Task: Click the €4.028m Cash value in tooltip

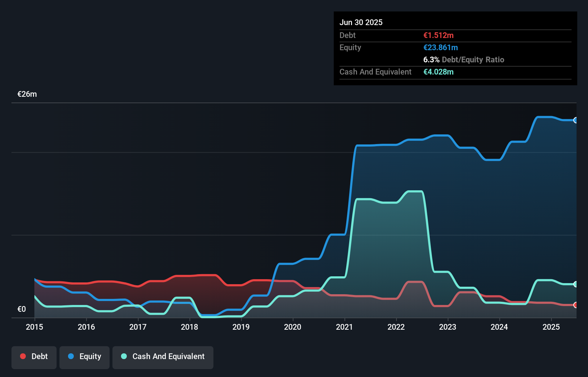Action: click(438, 72)
